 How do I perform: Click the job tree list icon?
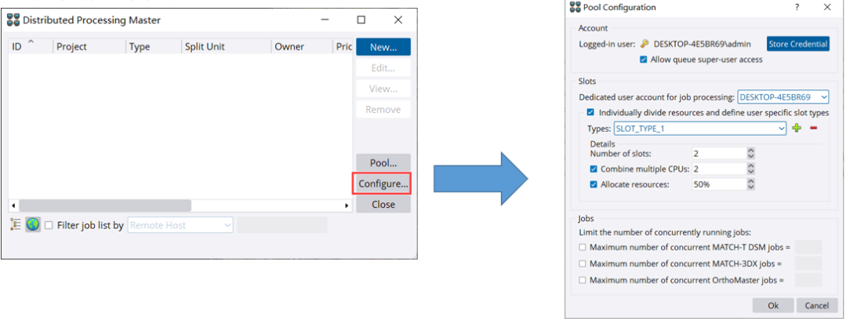[x=16, y=225]
